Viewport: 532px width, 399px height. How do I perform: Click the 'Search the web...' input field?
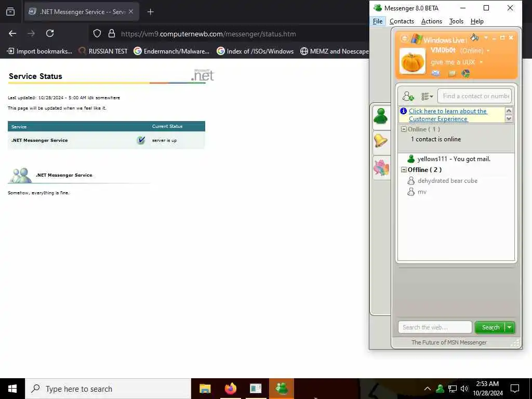(435, 327)
